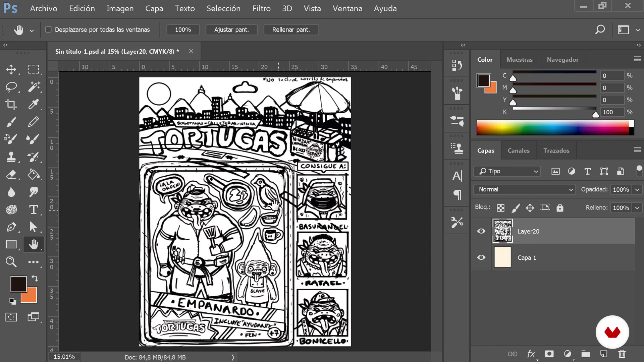Image resolution: width=644 pixels, height=362 pixels.
Task: Click the search magnifier icon
Action: click(x=600, y=29)
